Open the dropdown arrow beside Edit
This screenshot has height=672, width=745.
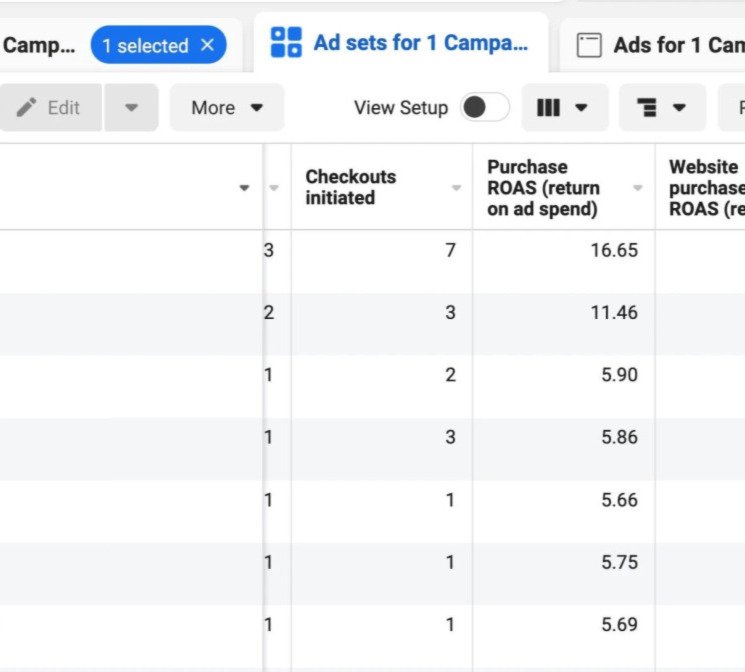click(x=132, y=107)
